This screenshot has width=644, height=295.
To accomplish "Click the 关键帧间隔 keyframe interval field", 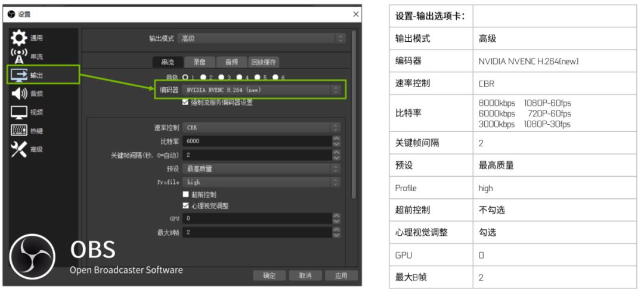I will pyautogui.click(x=257, y=155).
